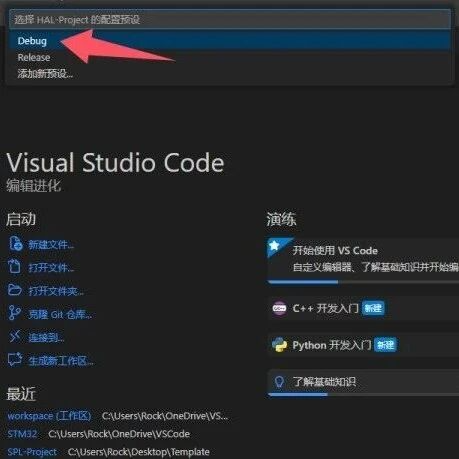This screenshot has height=459, width=459.
Task: Click the C++ icon on the walkthrough card
Action: (279, 308)
